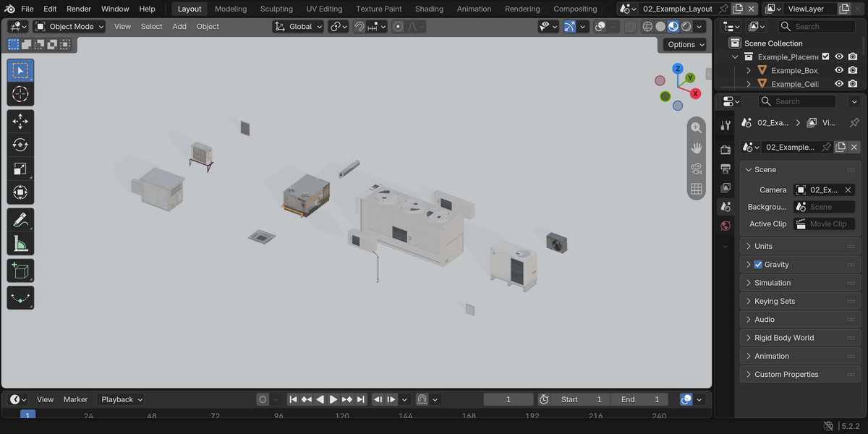868x434 pixels.
Task: Select the Add Cube tool
Action: pyautogui.click(x=20, y=271)
